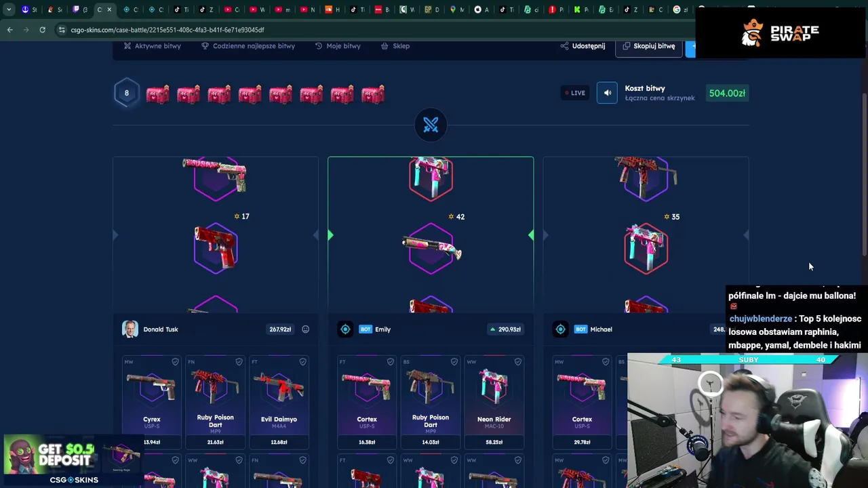Open Codzienne najlepsze bitwy
Image resolution: width=868 pixels, height=488 pixels.
coord(248,46)
